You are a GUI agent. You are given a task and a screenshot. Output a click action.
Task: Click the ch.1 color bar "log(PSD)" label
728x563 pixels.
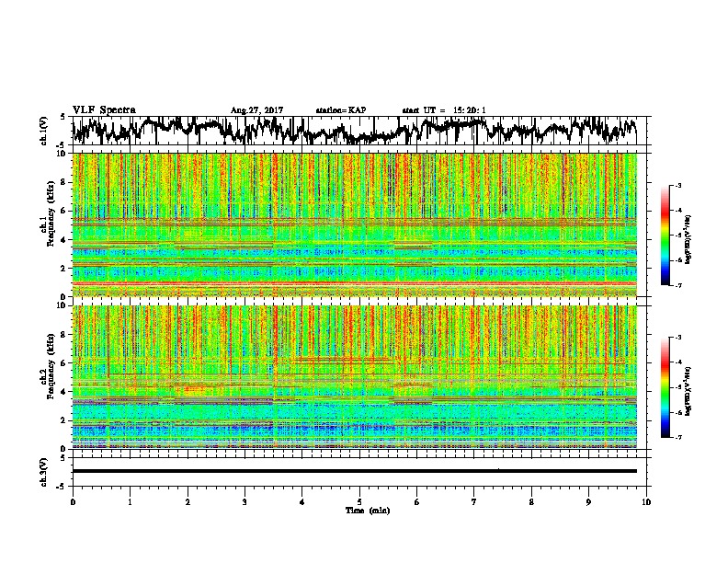688,240
